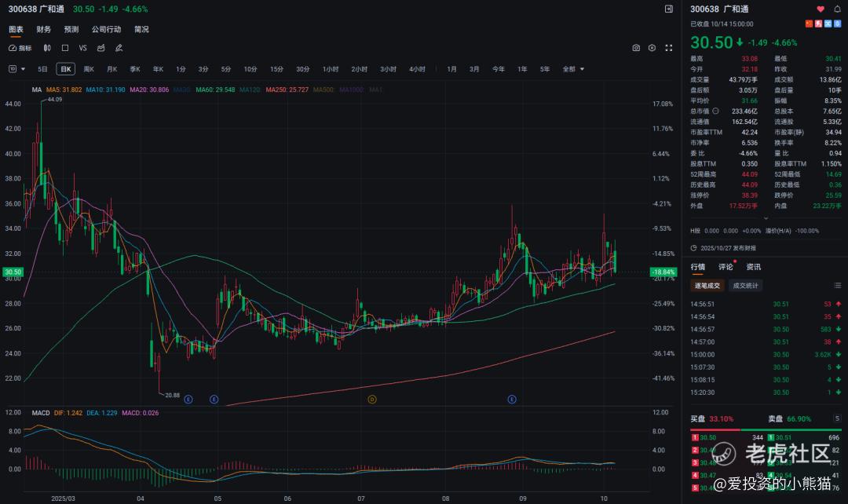
Task: Click the info icon next to 总市值
Action: pos(715,111)
